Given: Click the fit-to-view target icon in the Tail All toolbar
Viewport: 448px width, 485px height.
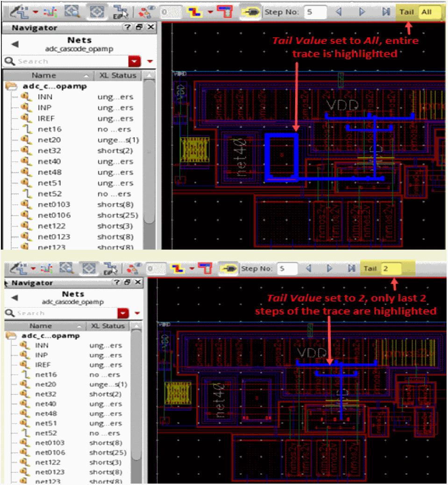Looking at the screenshot, I should [97, 12].
